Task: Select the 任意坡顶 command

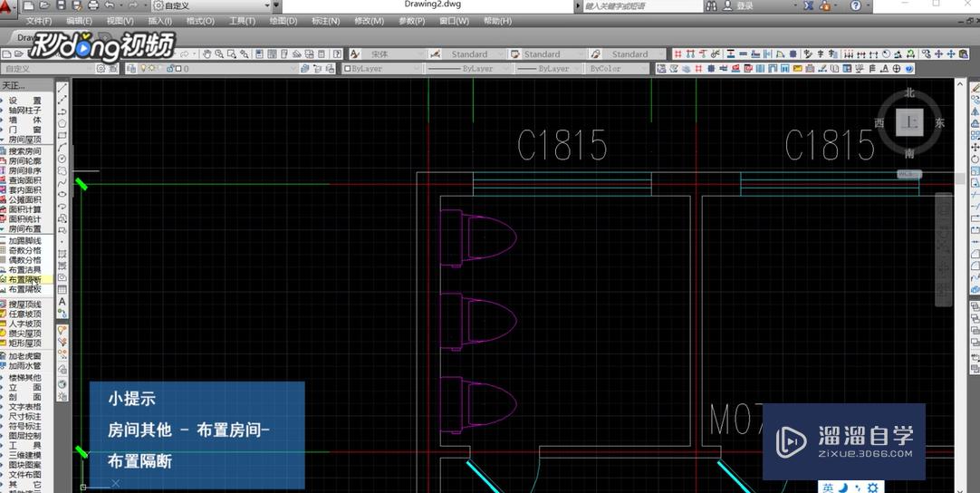Action: (25, 314)
